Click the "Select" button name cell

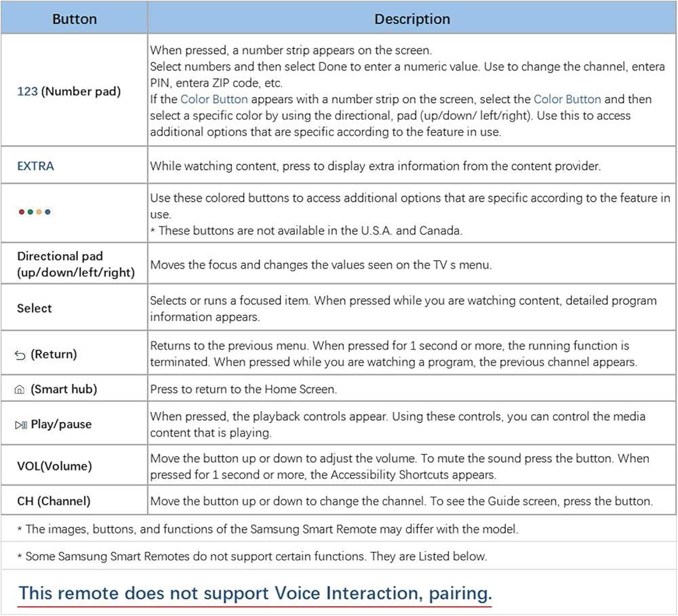point(35,308)
